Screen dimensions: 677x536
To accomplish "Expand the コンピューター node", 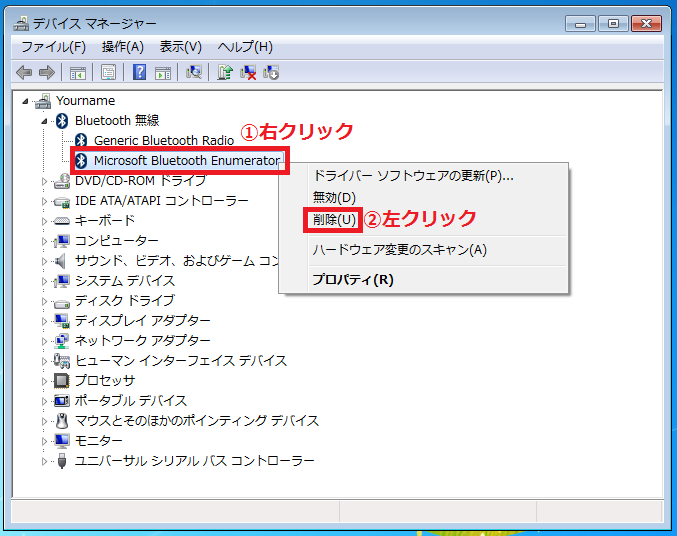I will point(44,241).
